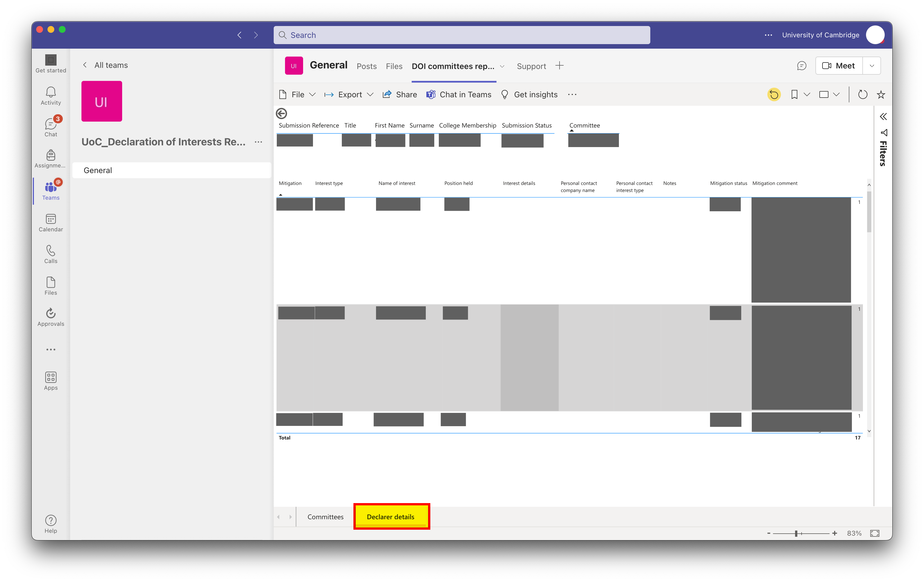Switch to the Committees report page
Screen dimensions: 924x582
pos(325,517)
